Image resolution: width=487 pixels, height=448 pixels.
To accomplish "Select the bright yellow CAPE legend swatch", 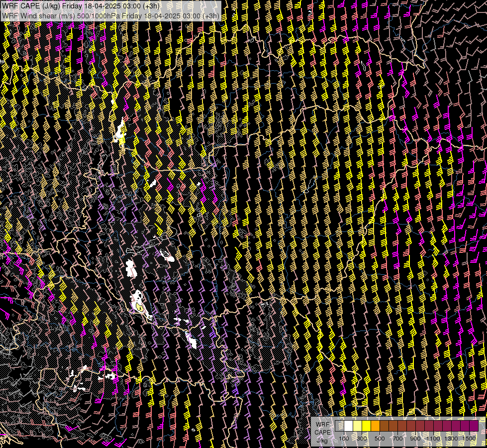I will tap(367, 426).
